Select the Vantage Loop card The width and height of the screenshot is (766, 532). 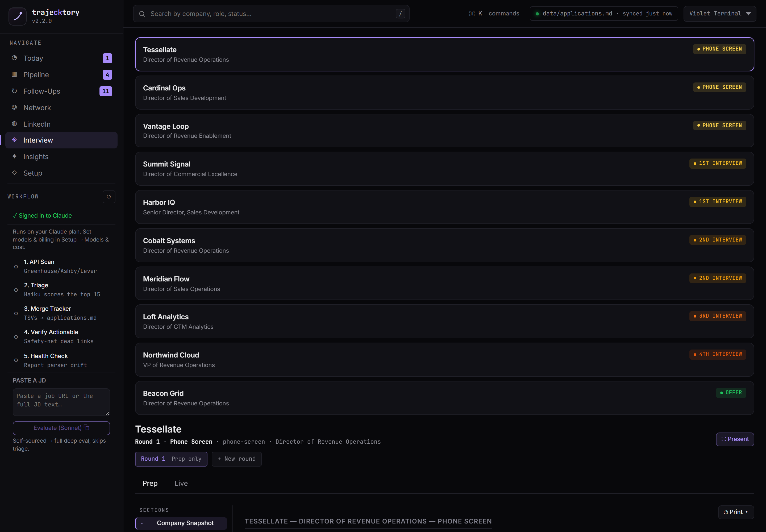(x=444, y=131)
